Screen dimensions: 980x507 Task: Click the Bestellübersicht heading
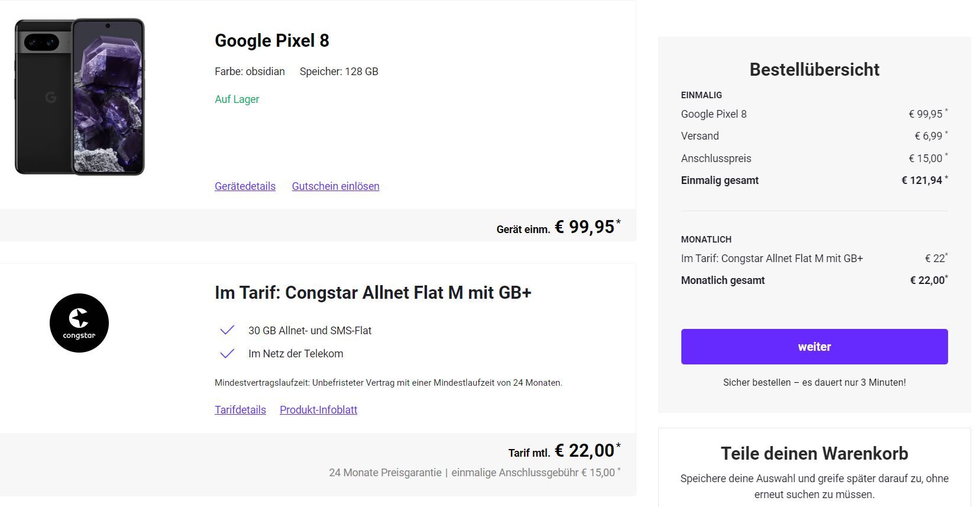pyautogui.click(x=814, y=70)
